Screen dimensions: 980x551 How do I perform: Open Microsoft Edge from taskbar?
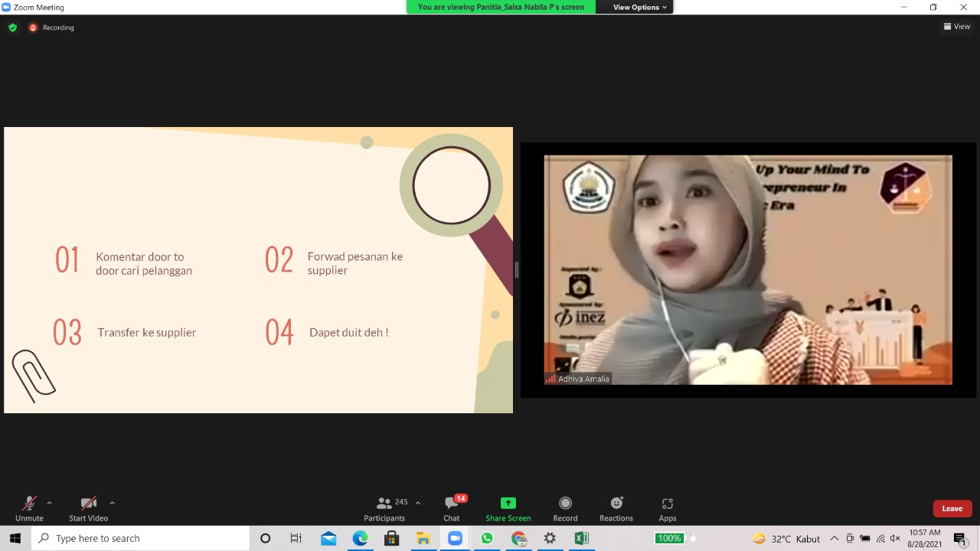(x=360, y=538)
